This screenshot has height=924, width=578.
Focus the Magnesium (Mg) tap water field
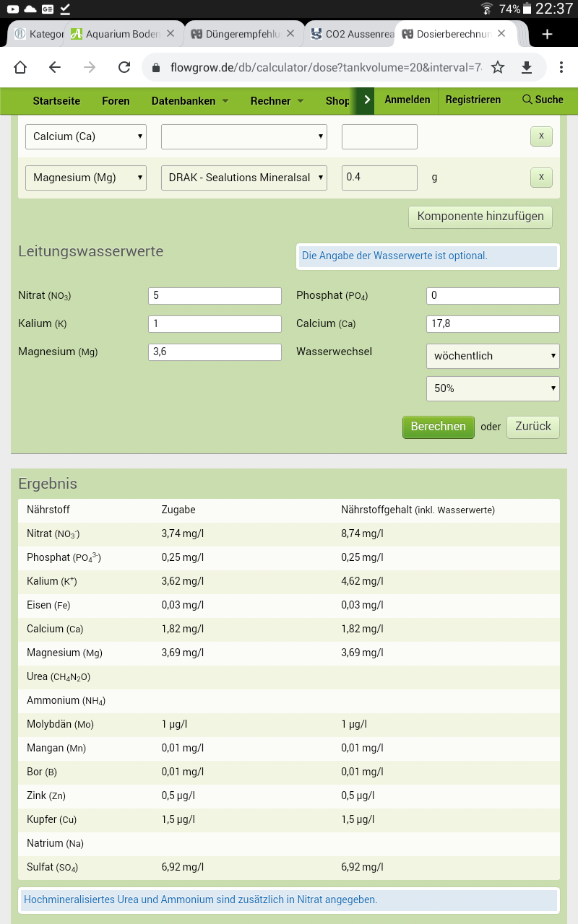point(215,352)
